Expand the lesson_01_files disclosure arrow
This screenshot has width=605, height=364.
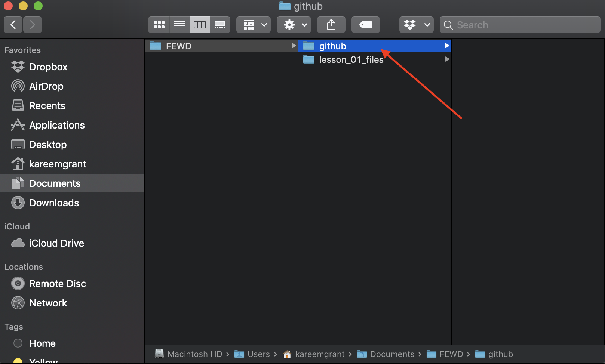tap(447, 59)
